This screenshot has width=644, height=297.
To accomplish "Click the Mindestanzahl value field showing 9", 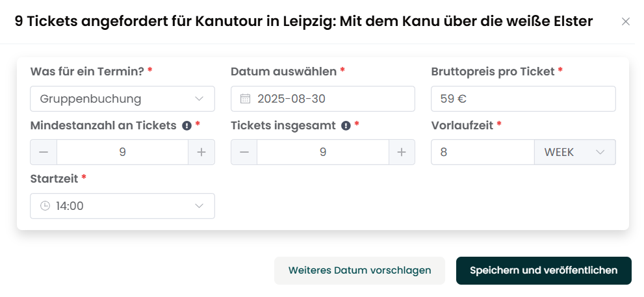I will [122, 152].
